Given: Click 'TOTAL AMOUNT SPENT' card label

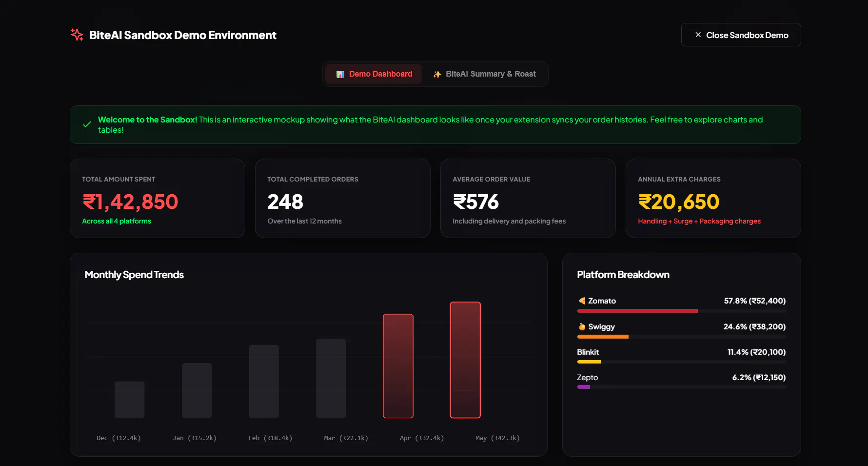Looking at the screenshot, I should click(x=118, y=179).
